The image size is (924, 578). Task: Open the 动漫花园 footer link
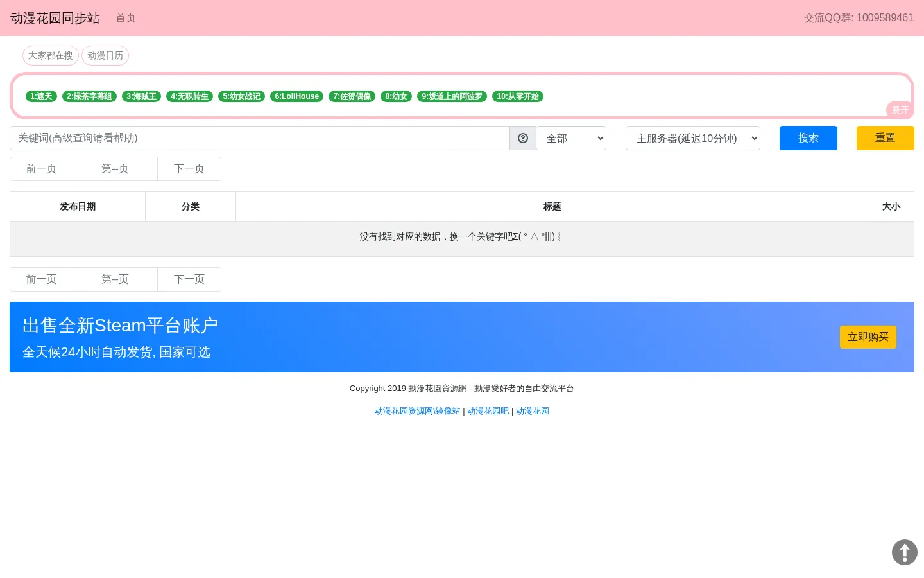pos(533,411)
